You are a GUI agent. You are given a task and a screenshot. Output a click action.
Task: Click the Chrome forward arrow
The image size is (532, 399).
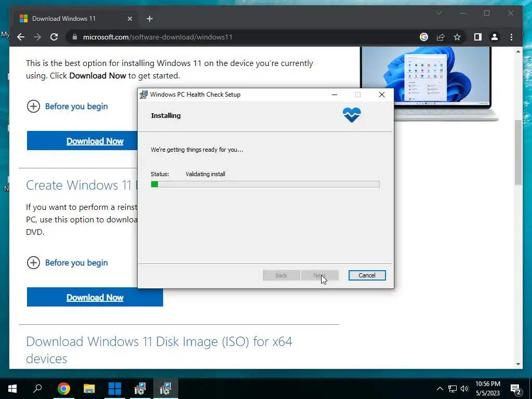pos(37,37)
